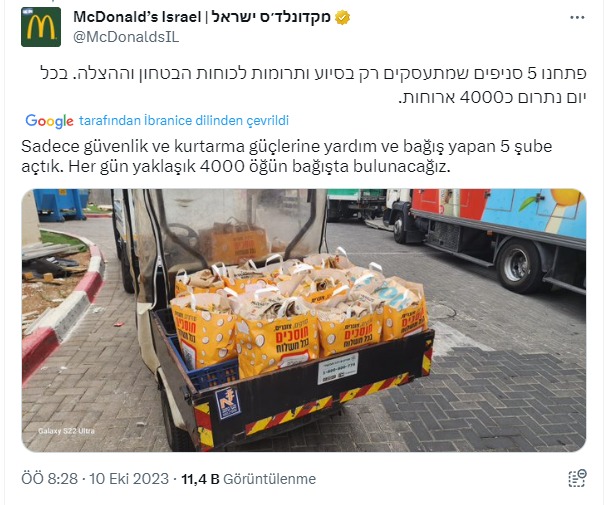Viewport: 605px width, 505px height.
Task: Click the Galaxy S22 Ultra watermark in photo
Action: tap(66, 431)
